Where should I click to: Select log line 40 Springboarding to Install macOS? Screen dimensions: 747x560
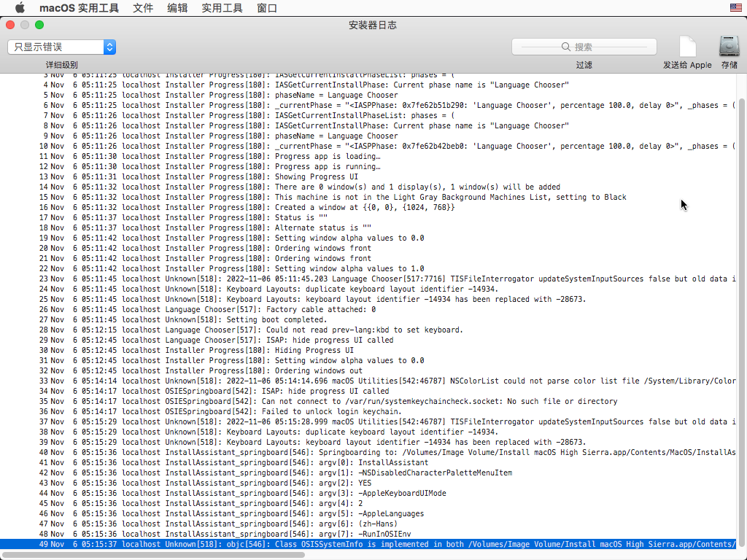(368, 452)
